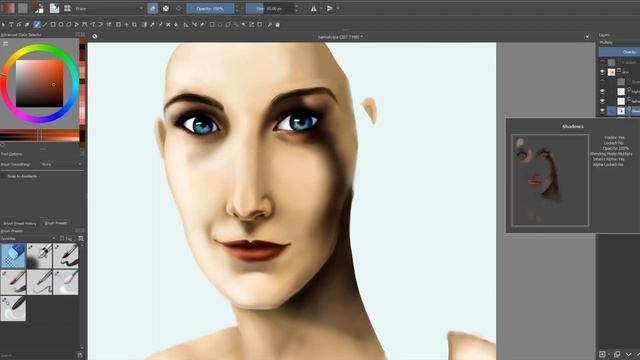This screenshot has height=360, width=640.
Task: Select the Dynamic Brush tool
Action: 101,24
